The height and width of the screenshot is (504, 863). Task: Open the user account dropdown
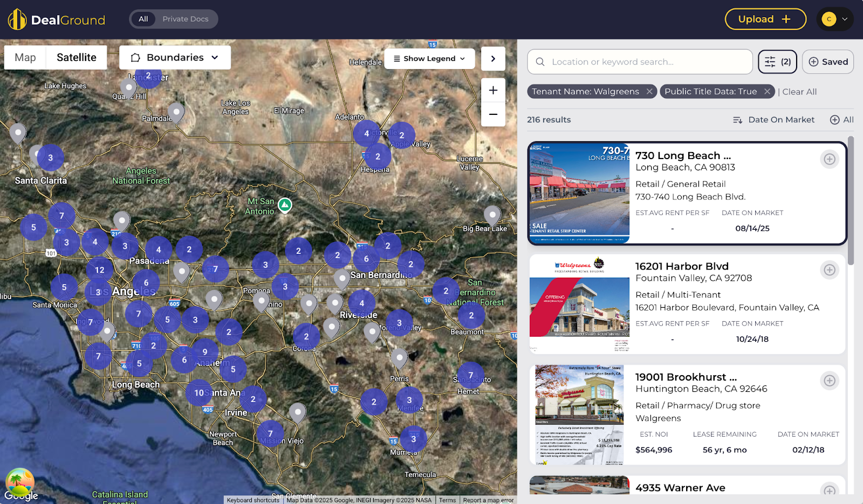click(835, 19)
